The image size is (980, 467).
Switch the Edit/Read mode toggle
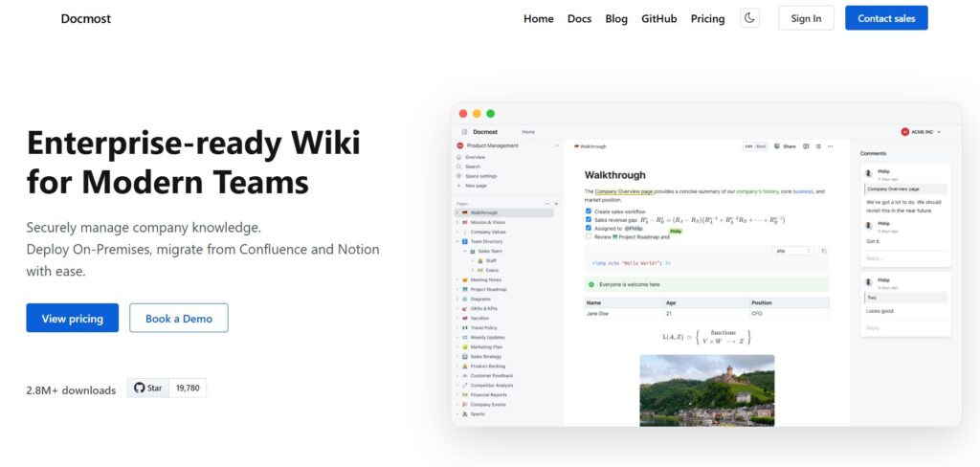[x=755, y=146]
